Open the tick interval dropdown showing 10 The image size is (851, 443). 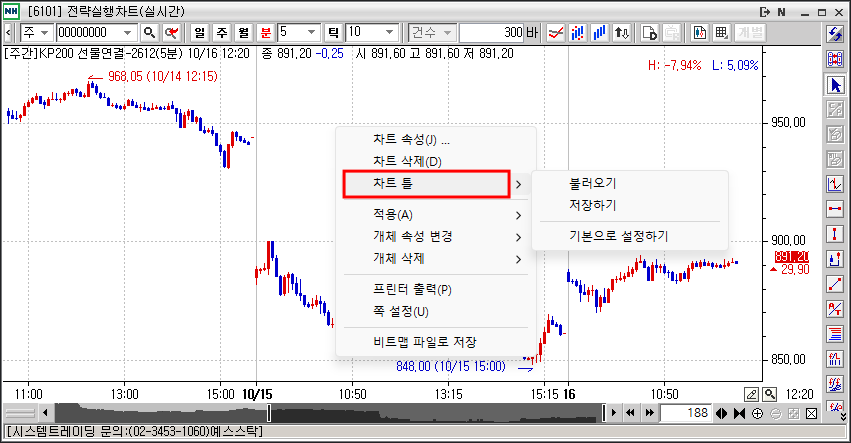[389, 33]
